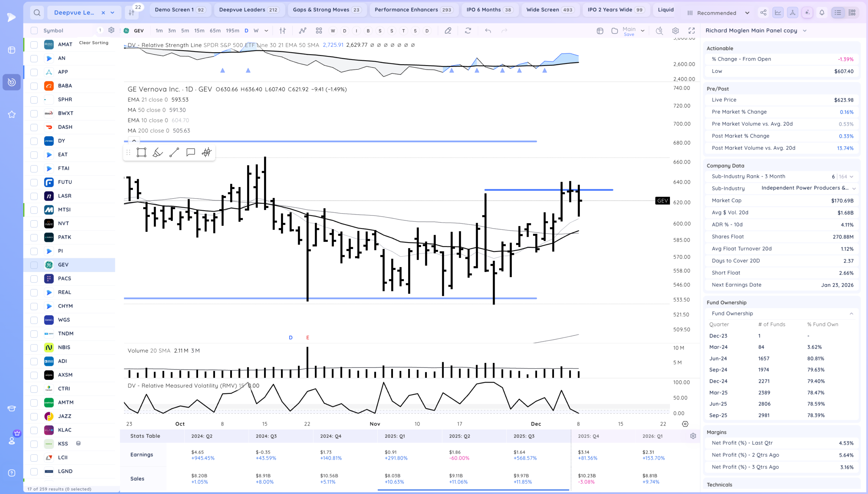This screenshot has width=868, height=494.
Task: Open the search magnifier icon
Action: (x=37, y=13)
